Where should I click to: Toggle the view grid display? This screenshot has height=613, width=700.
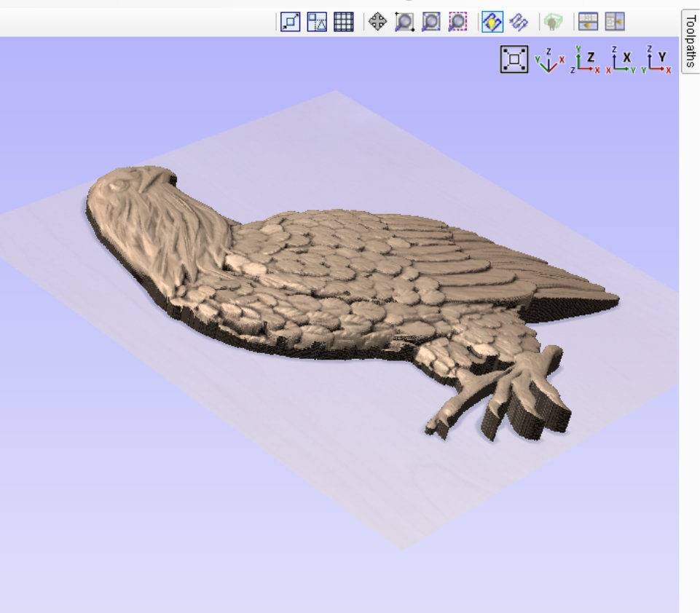tap(344, 23)
